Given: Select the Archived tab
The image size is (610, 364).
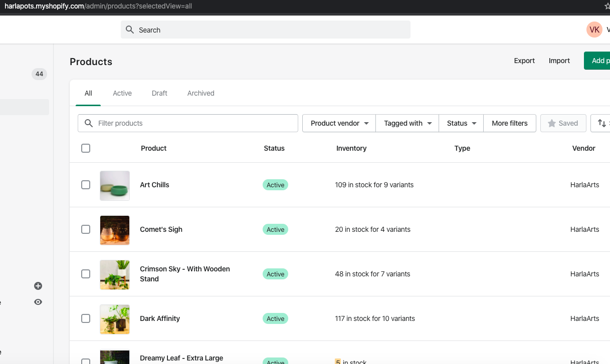Looking at the screenshot, I should (x=200, y=93).
